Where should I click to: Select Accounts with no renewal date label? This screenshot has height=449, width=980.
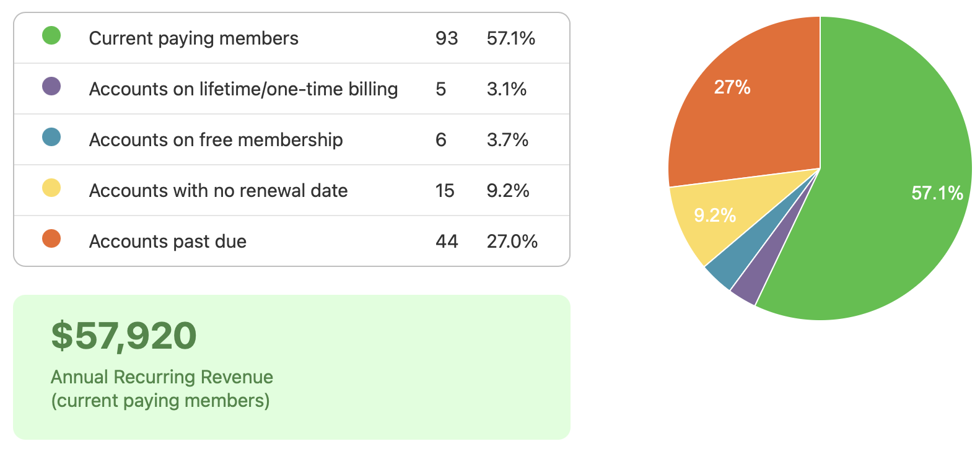tap(218, 191)
